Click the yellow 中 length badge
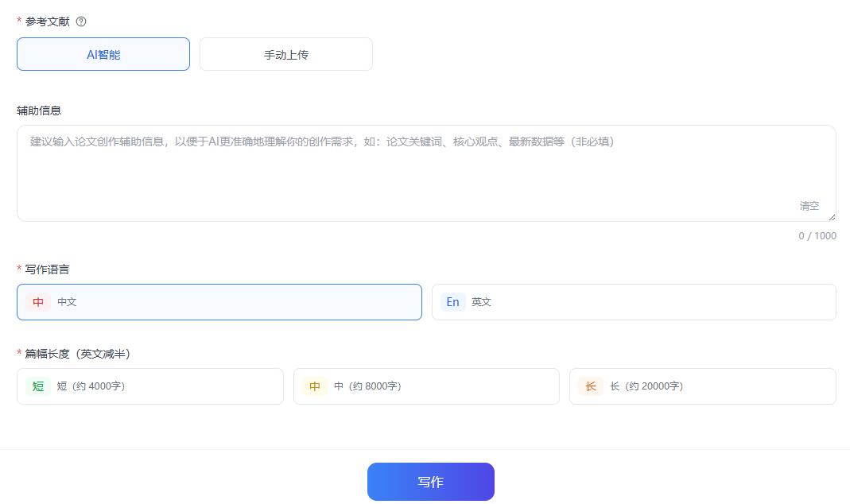This screenshot has width=850, height=504. coord(314,386)
